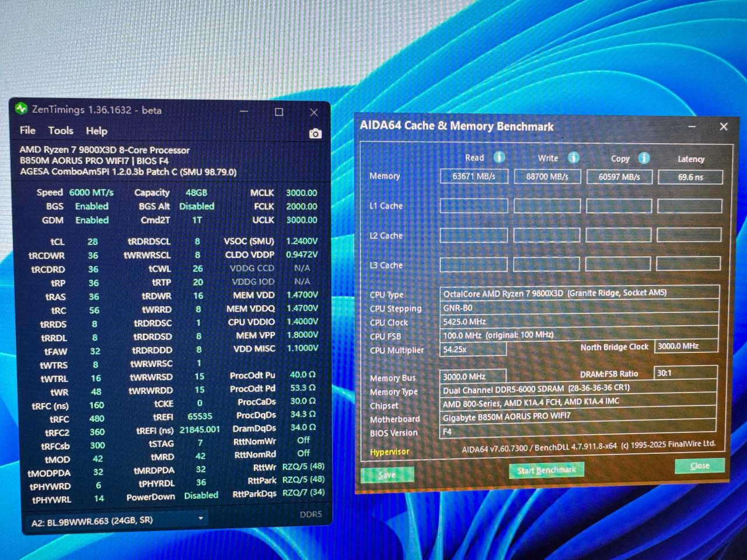
Task: Click the AMD Ryzen 7 9800X3D processor line
Action: coord(104,150)
